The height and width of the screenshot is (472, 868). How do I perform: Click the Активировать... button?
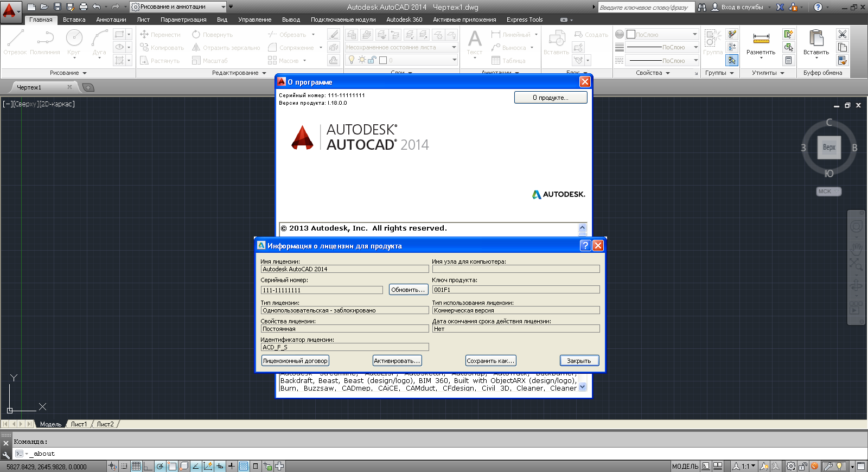(397, 361)
